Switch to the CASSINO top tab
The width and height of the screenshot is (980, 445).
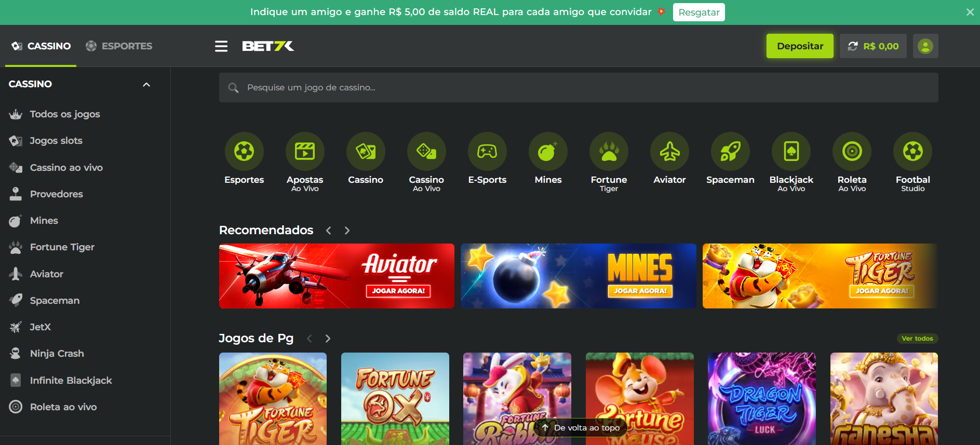[x=41, y=46]
